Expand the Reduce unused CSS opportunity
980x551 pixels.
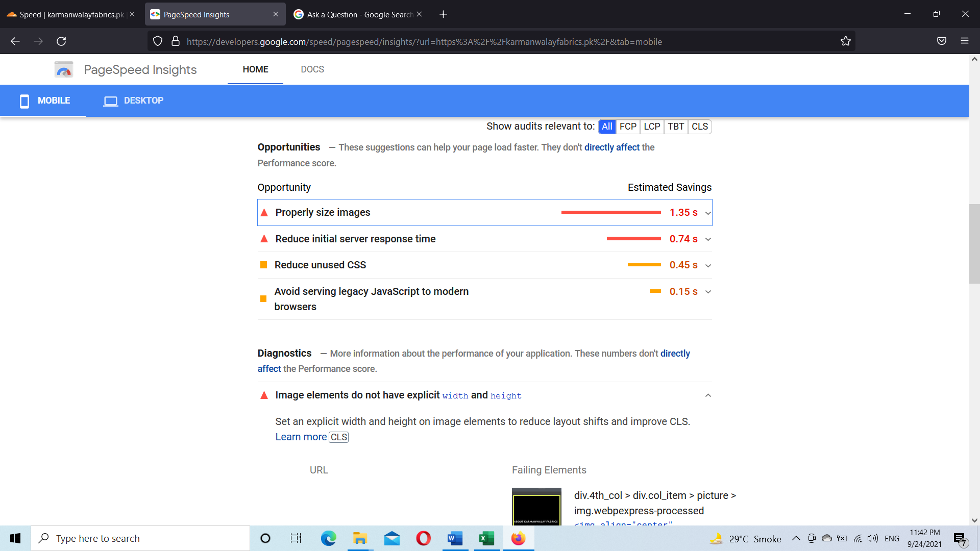pos(707,265)
